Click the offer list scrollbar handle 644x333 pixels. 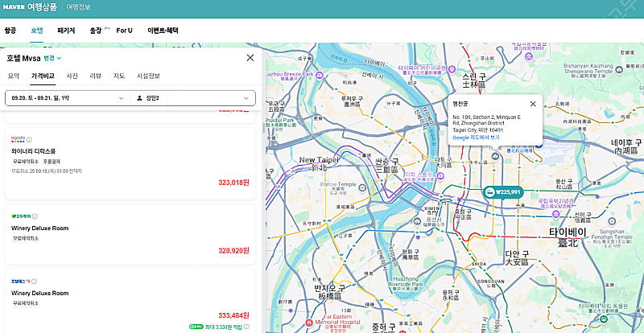pos(264,128)
